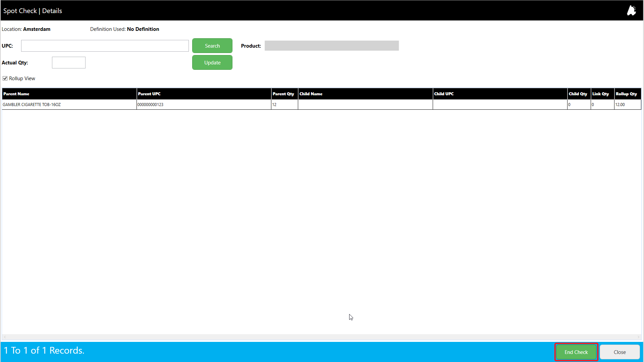644x362 pixels.
Task: Toggle the Rollup View checkbox
Action: point(5,79)
